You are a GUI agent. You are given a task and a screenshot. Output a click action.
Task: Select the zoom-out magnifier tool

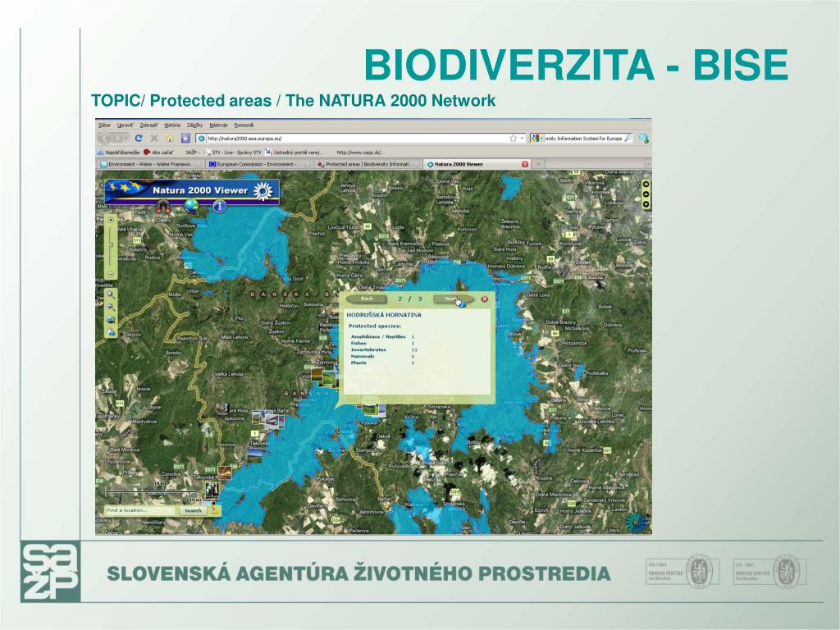[x=111, y=307]
